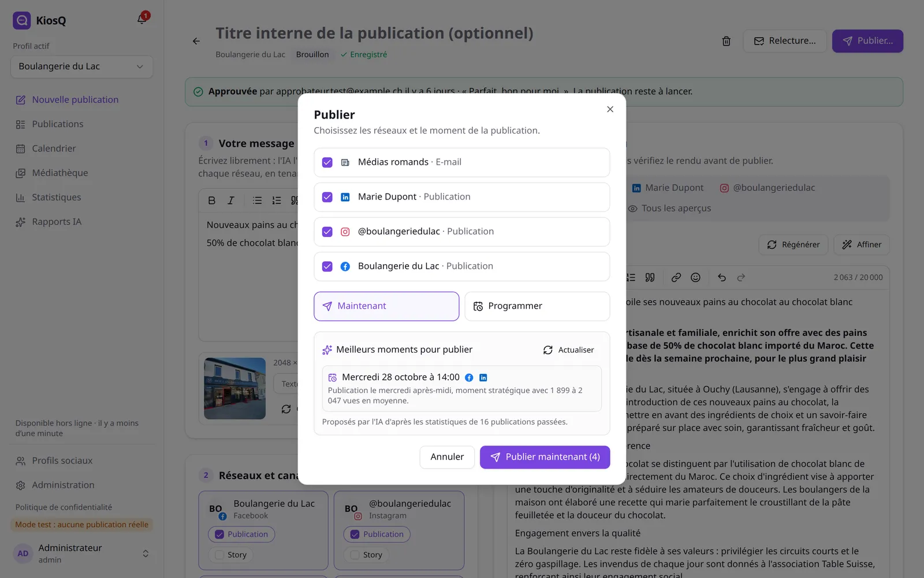
Task: Click the LinkedIn icon on the suggested slot
Action: 483,377
